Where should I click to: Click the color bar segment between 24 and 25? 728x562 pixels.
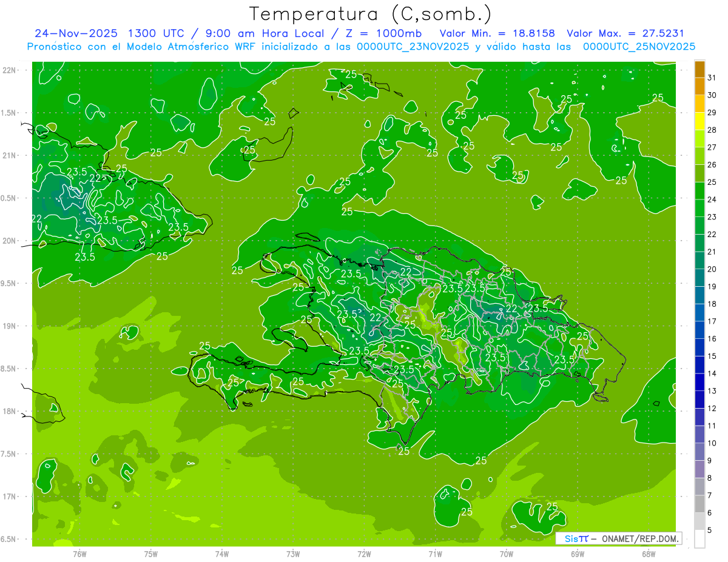pyautogui.click(x=699, y=191)
